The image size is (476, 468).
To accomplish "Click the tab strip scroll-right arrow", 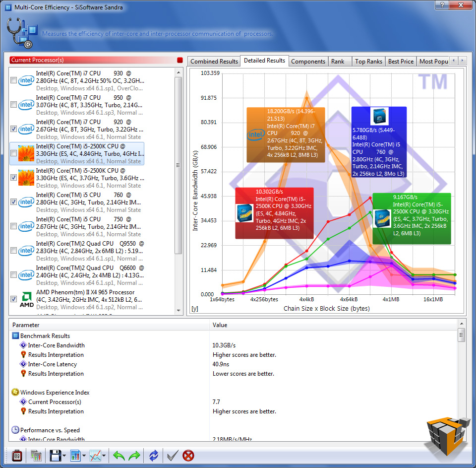I will click(462, 61).
